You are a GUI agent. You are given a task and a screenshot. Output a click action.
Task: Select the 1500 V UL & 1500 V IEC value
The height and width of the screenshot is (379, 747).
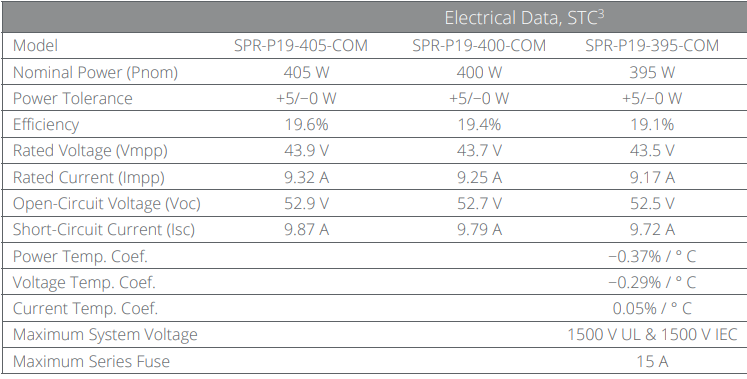point(652,334)
